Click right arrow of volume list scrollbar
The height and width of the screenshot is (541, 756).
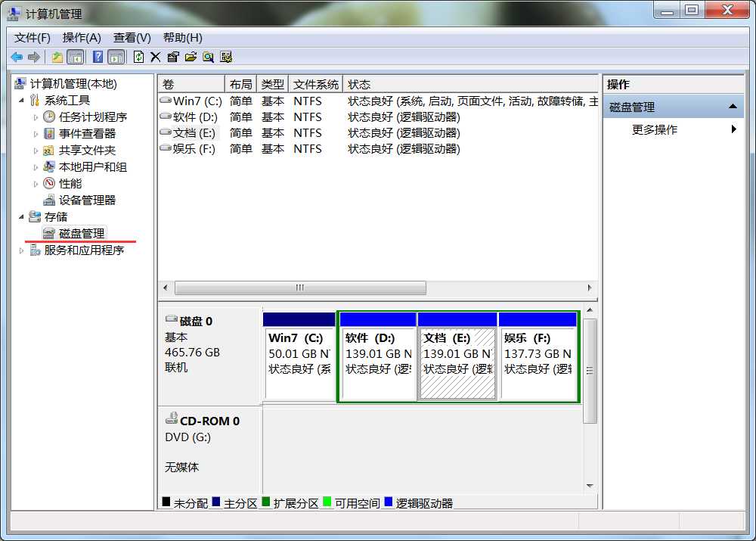click(x=590, y=288)
